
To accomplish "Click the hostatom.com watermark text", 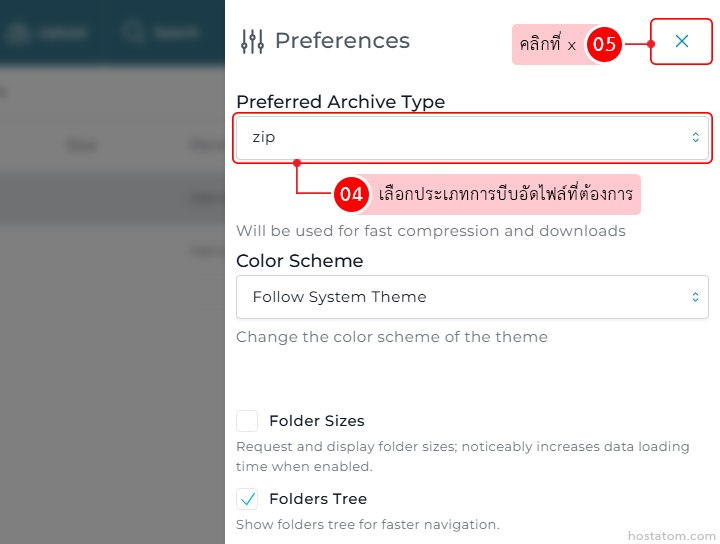I will pyautogui.click(x=671, y=536).
